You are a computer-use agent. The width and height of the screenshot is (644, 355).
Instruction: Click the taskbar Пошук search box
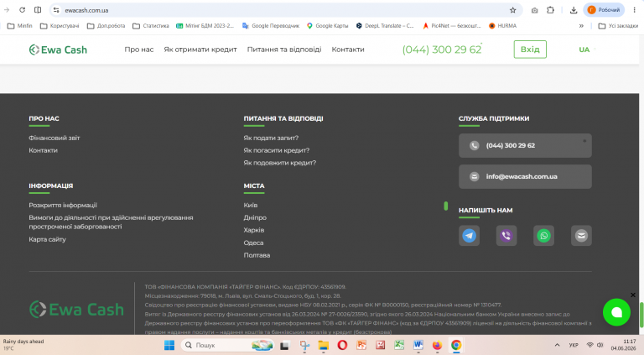[x=227, y=345]
